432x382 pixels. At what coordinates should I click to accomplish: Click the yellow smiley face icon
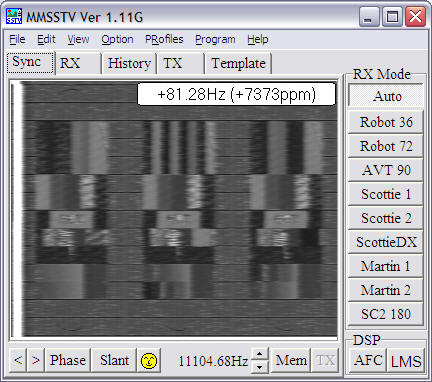pyautogui.click(x=149, y=360)
